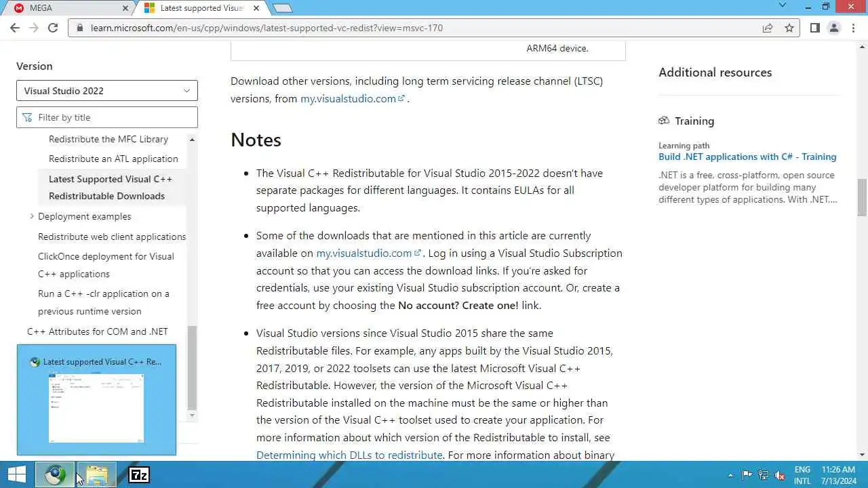Click the Filter by title field
Image resolution: width=868 pixels, height=488 pixels.
[107, 117]
